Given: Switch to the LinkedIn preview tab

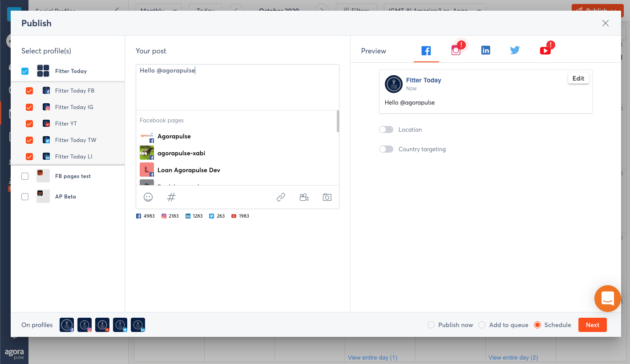Looking at the screenshot, I should point(486,51).
